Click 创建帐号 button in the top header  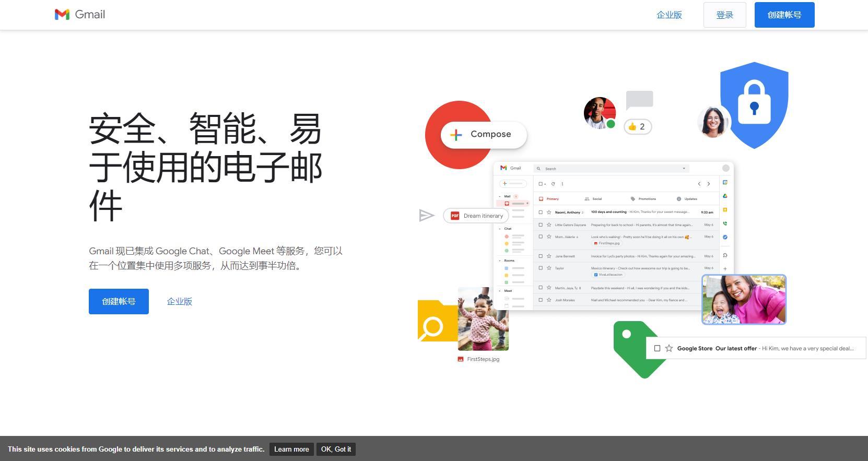[784, 15]
